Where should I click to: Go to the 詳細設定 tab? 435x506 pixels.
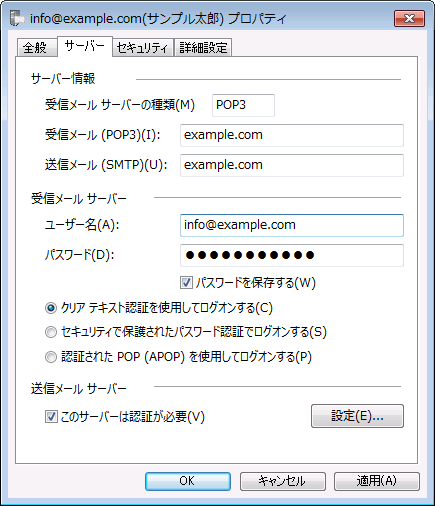pos(203,48)
